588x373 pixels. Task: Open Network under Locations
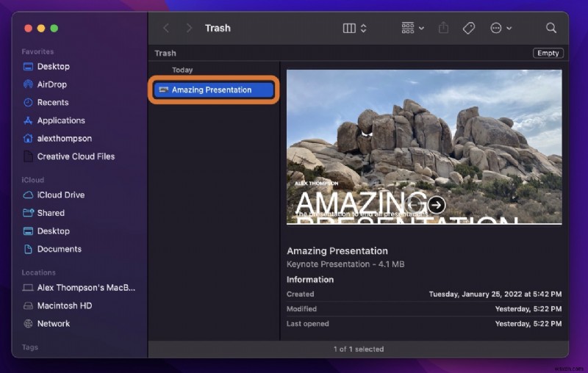tap(53, 323)
